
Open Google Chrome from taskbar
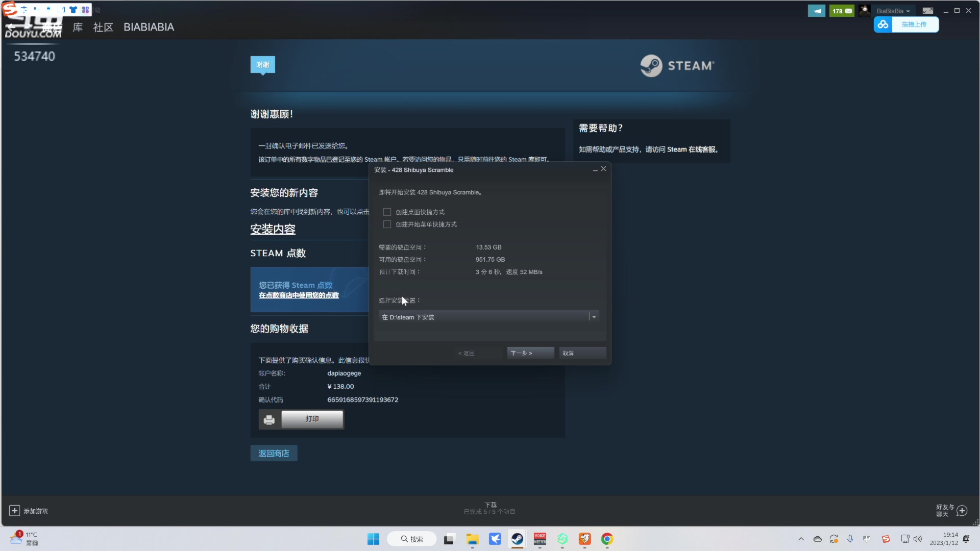(x=607, y=539)
